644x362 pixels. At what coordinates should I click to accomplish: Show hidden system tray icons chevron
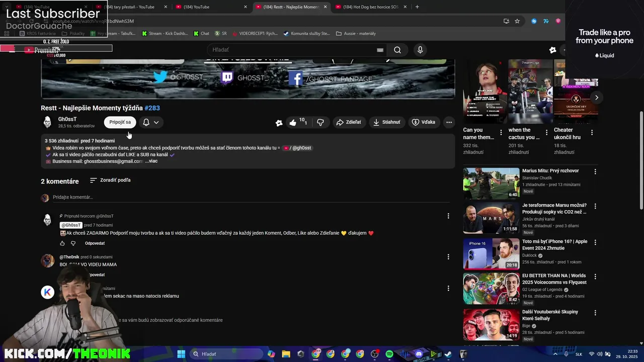(556, 354)
